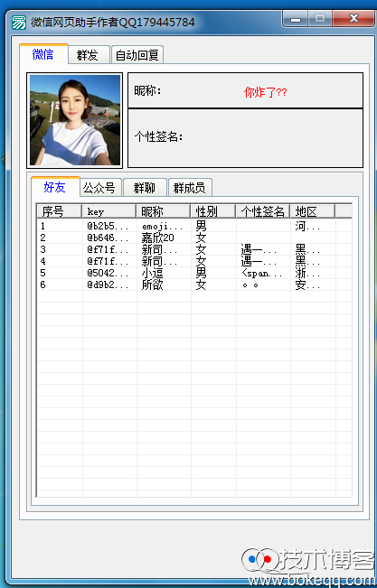Switch to the 微信 tab
The image size is (377, 588).
(x=43, y=54)
